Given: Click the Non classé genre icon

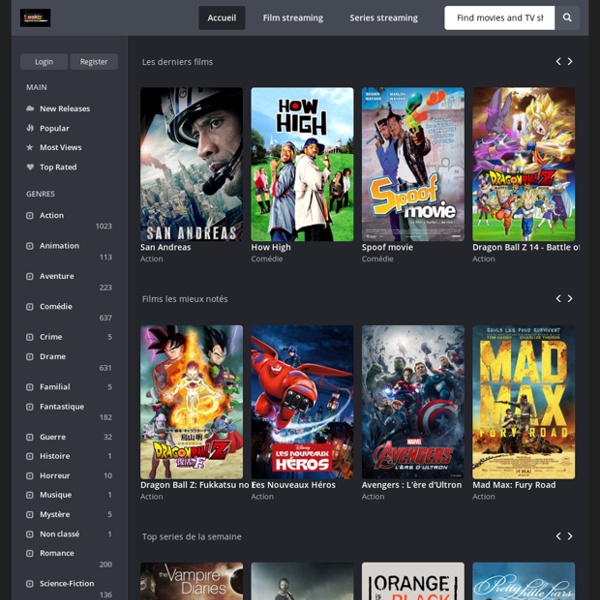Looking at the screenshot, I should 29,534.
